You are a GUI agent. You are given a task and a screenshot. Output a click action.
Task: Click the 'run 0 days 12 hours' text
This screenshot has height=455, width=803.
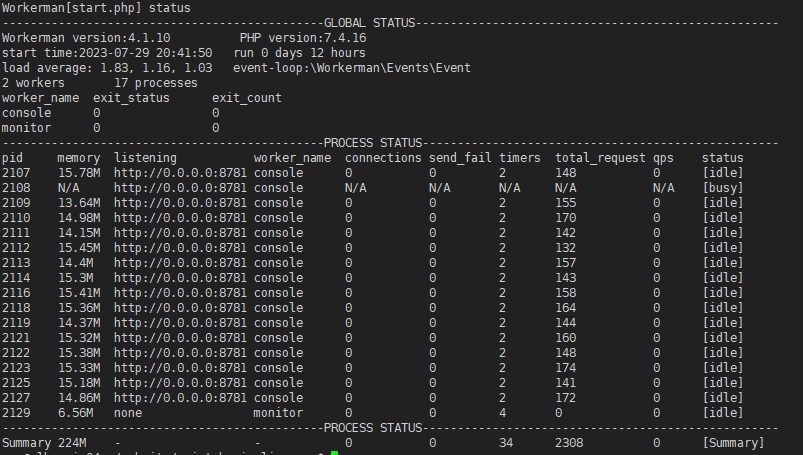tap(300, 53)
